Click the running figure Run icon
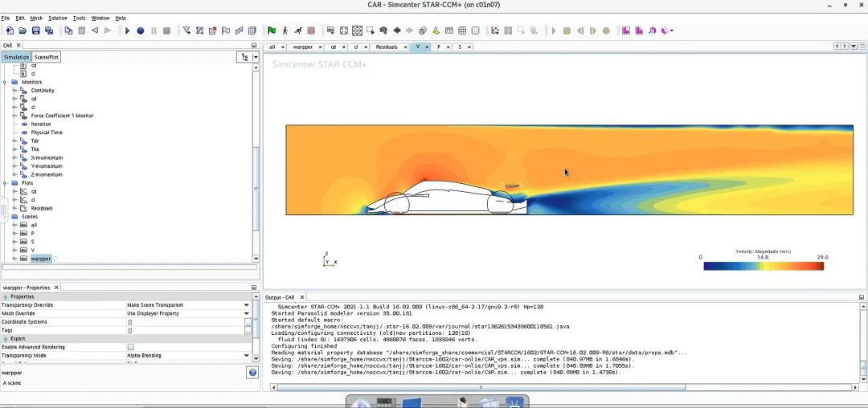The height and width of the screenshot is (408, 868). (x=298, y=31)
